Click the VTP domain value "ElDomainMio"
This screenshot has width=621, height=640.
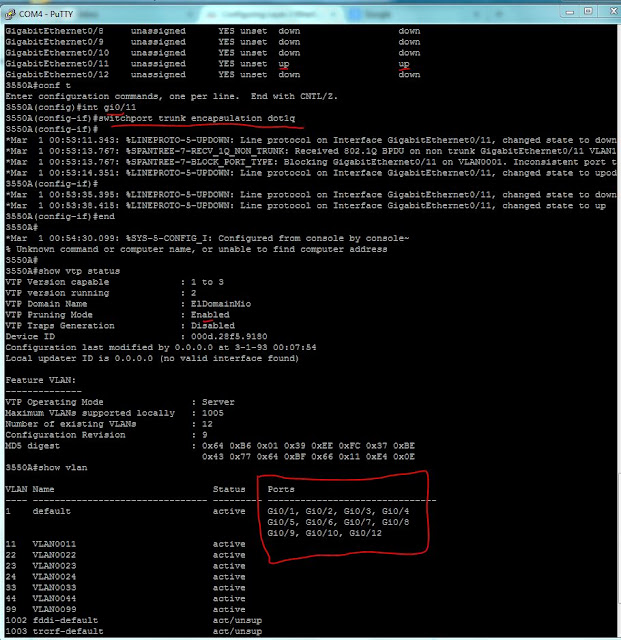point(221,304)
